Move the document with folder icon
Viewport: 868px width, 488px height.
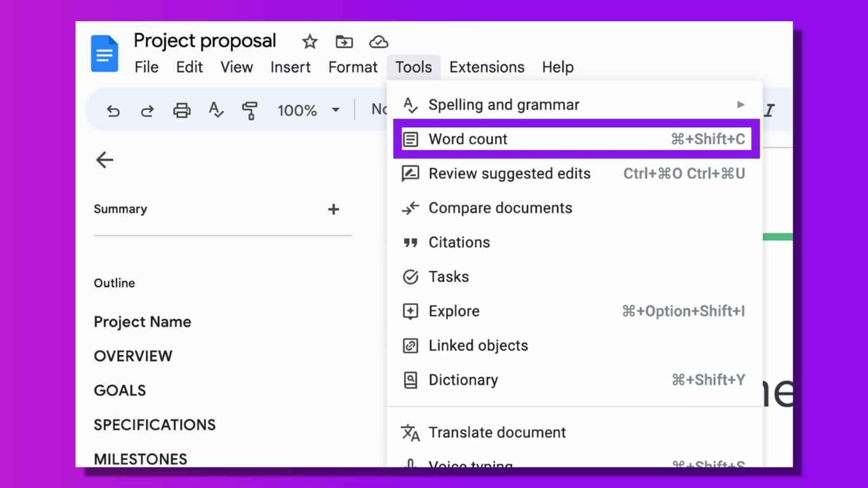click(x=344, y=42)
